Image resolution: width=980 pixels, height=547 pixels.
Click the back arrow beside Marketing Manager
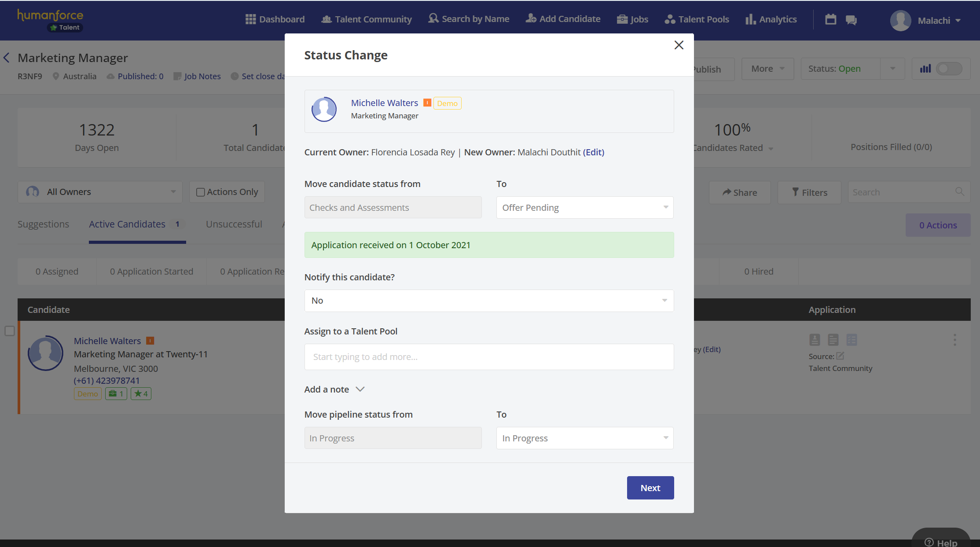(7, 58)
